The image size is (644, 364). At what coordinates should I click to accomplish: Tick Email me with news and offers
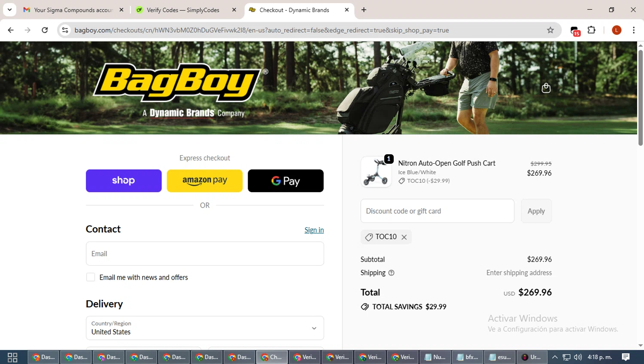click(91, 277)
